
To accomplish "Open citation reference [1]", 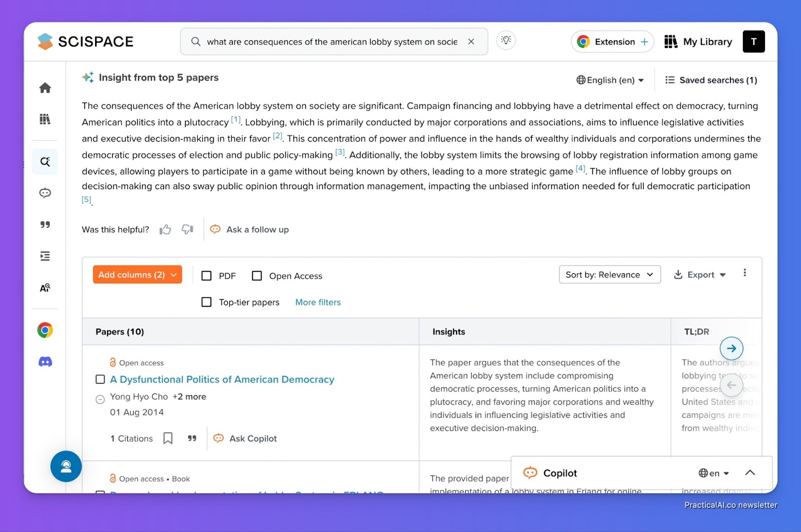I will tap(236, 120).
